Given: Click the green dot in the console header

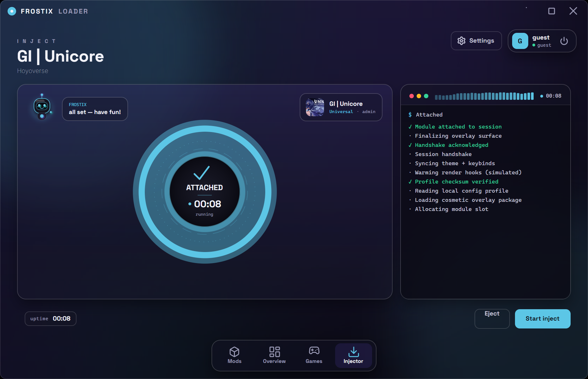Looking at the screenshot, I should pyautogui.click(x=426, y=96).
